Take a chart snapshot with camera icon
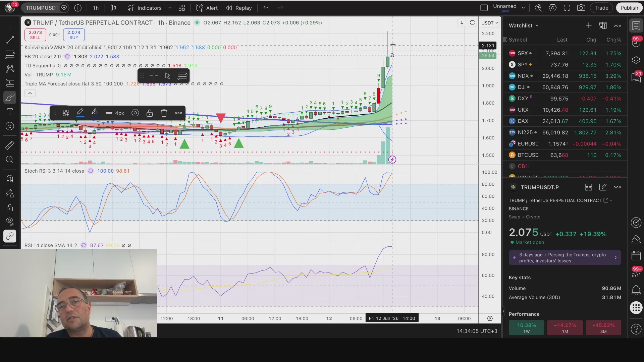644x362 pixels. pyautogui.click(x=581, y=8)
